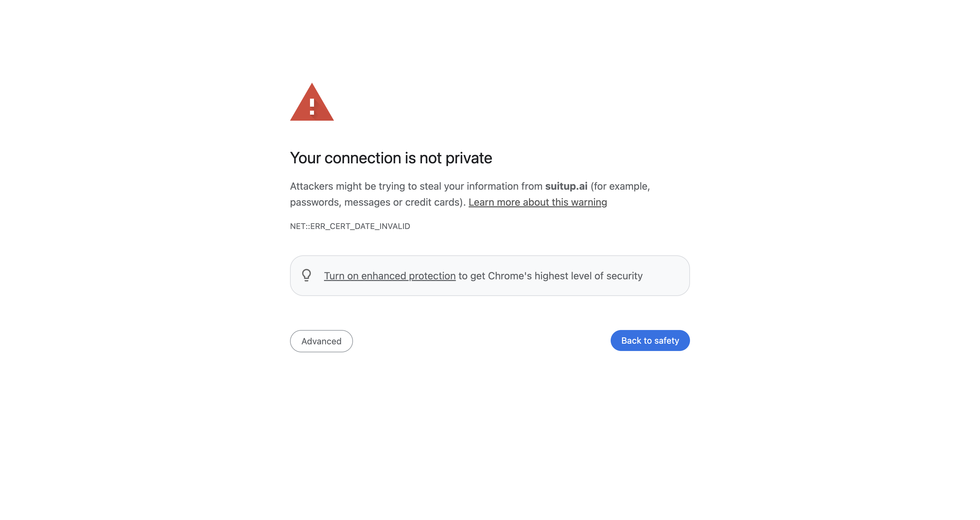Click the "Your connection is not private" heading
Screen dimensions: 980x520
[391, 158]
